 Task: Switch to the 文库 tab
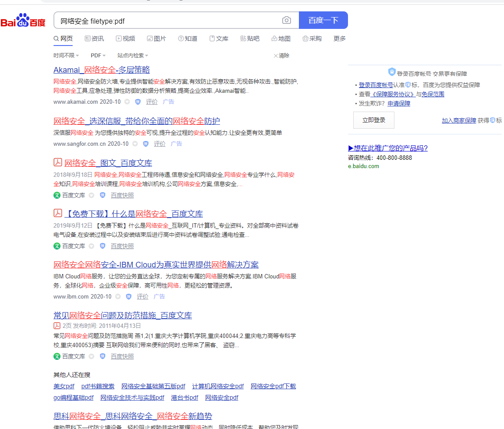coord(219,39)
